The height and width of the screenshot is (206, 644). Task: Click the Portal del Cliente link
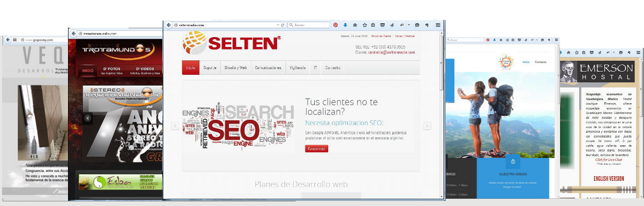[382, 36]
